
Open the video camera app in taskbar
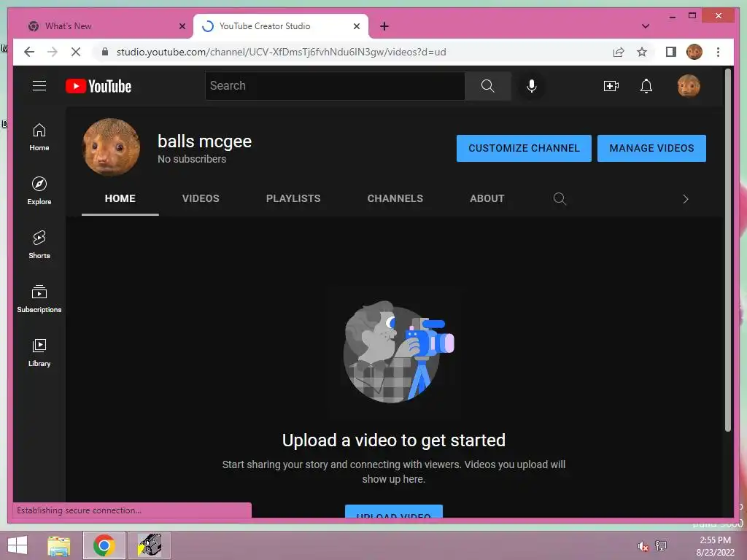[150, 545]
